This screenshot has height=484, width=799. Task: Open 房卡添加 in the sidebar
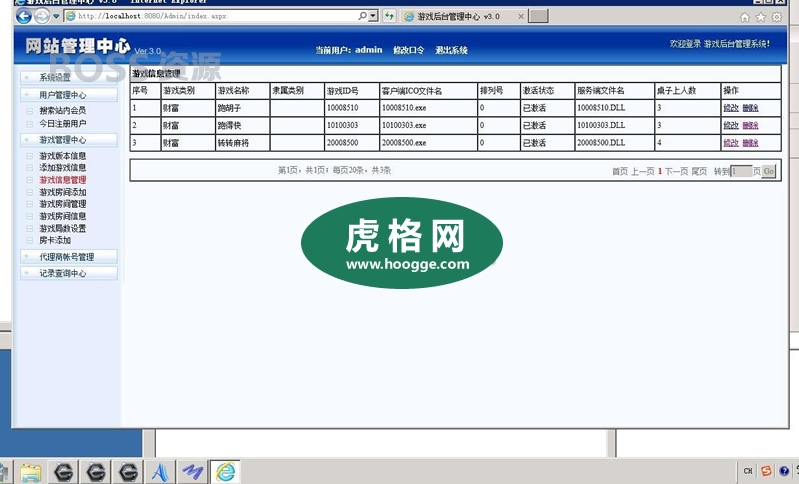(55, 240)
